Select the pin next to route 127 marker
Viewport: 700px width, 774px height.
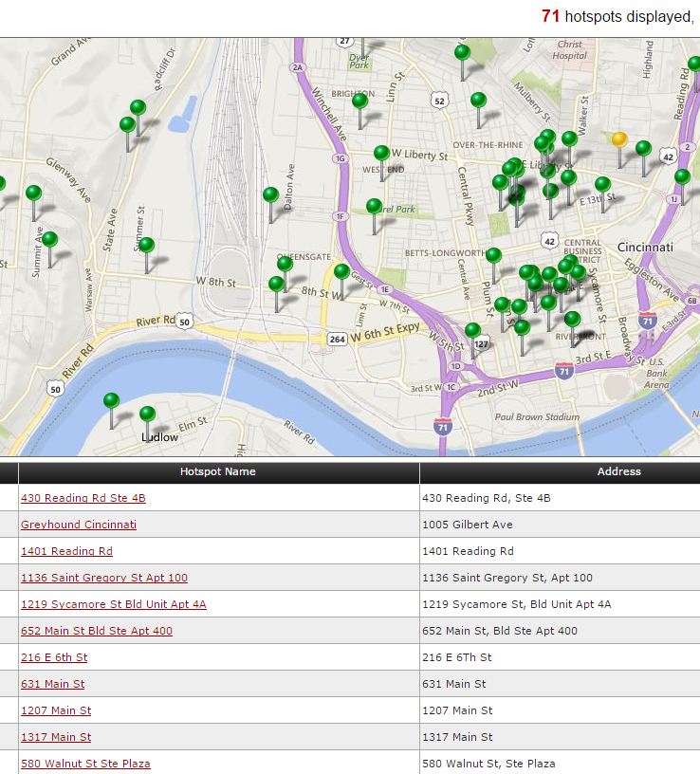472,331
